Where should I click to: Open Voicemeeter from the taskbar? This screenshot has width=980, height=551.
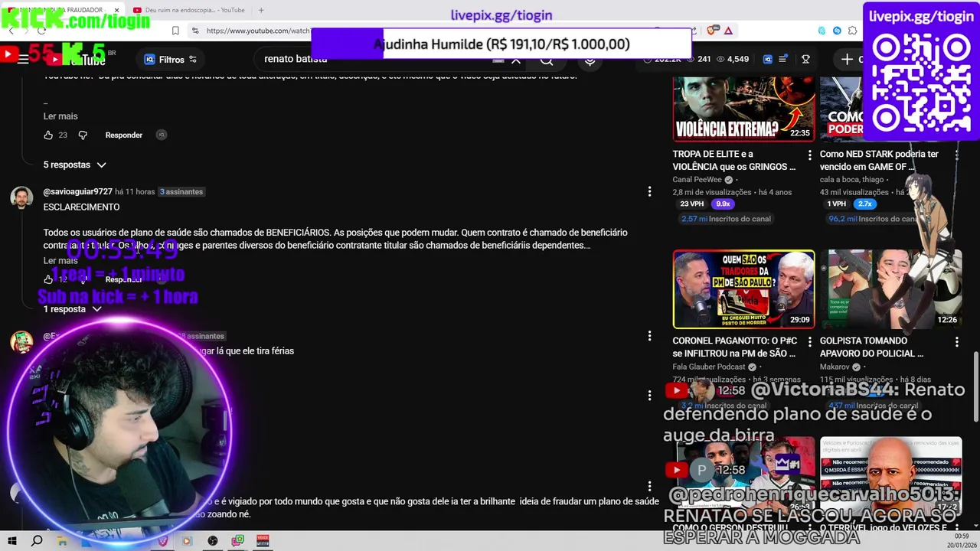263,540
